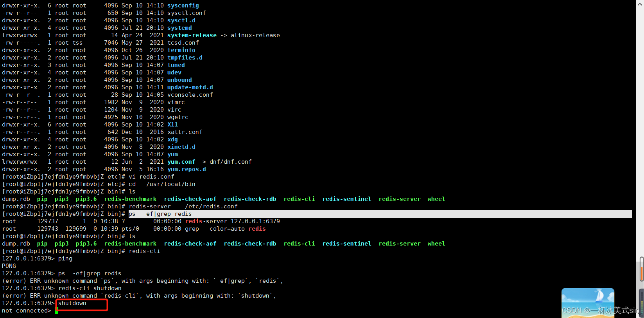Click the unbound directory entry

coord(179,80)
